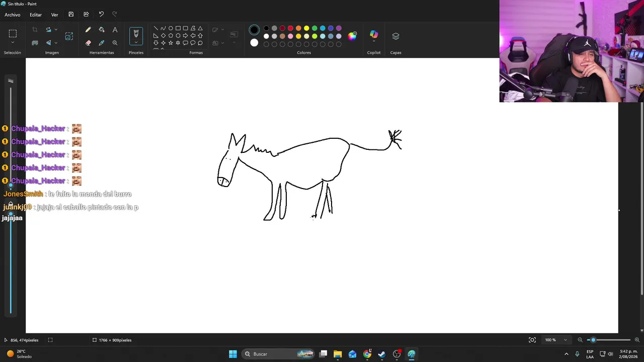This screenshot has height=362, width=644.
Task: Select the Brush tool in Pinceles
Action: coord(136,34)
